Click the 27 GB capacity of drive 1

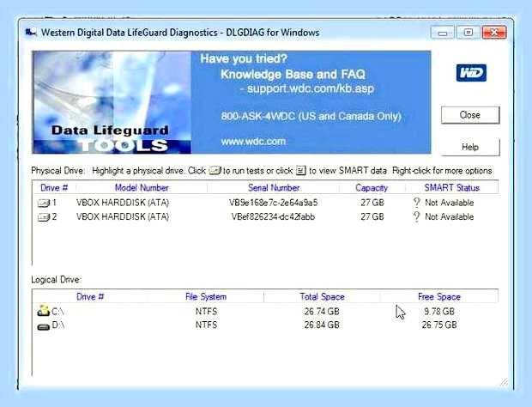click(x=372, y=203)
